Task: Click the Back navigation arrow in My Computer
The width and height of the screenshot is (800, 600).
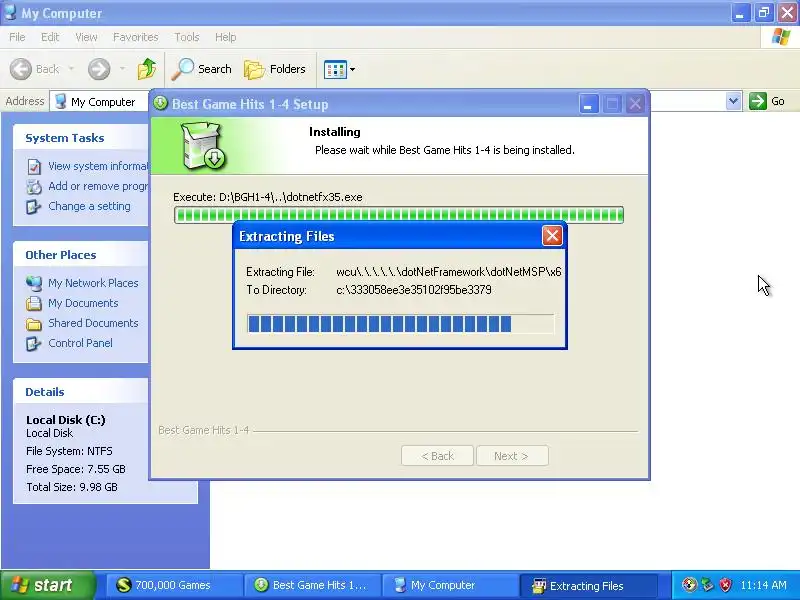Action: [x=21, y=69]
